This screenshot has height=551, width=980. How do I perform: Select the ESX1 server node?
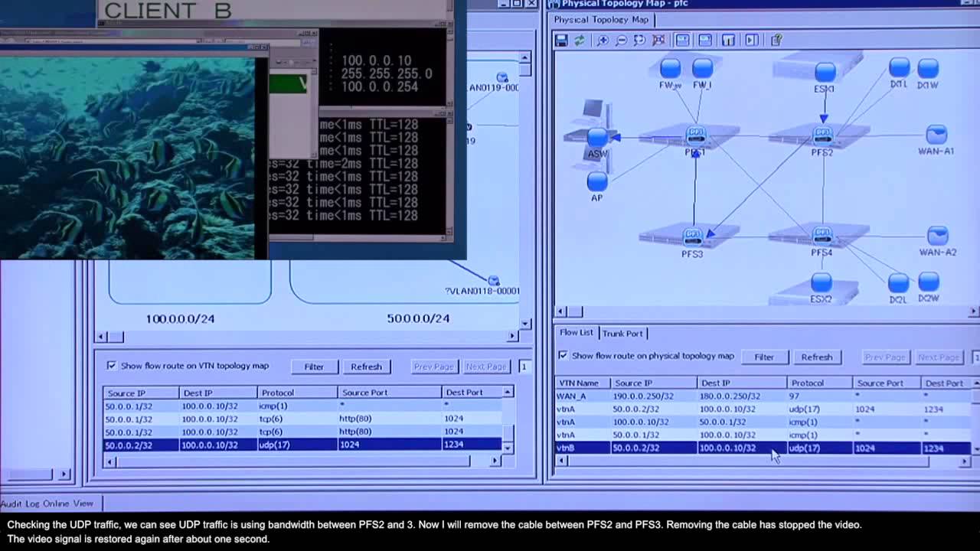(x=825, y=72)
